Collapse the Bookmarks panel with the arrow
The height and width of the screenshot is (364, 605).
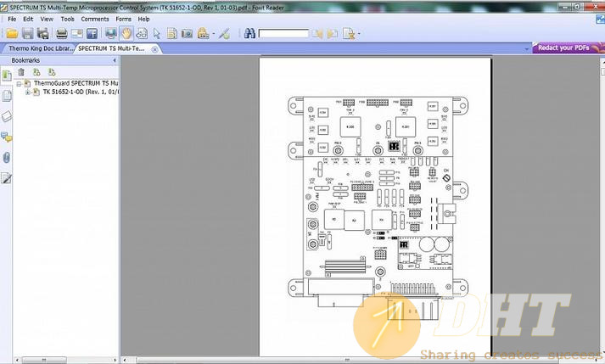(x=115, y=60)
